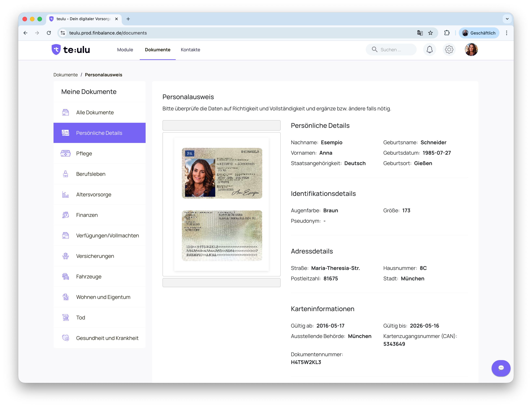Select Gesundheit und Krankheit in the sidebar
This screenshot has height=407, width=532.
coord(107,338)
